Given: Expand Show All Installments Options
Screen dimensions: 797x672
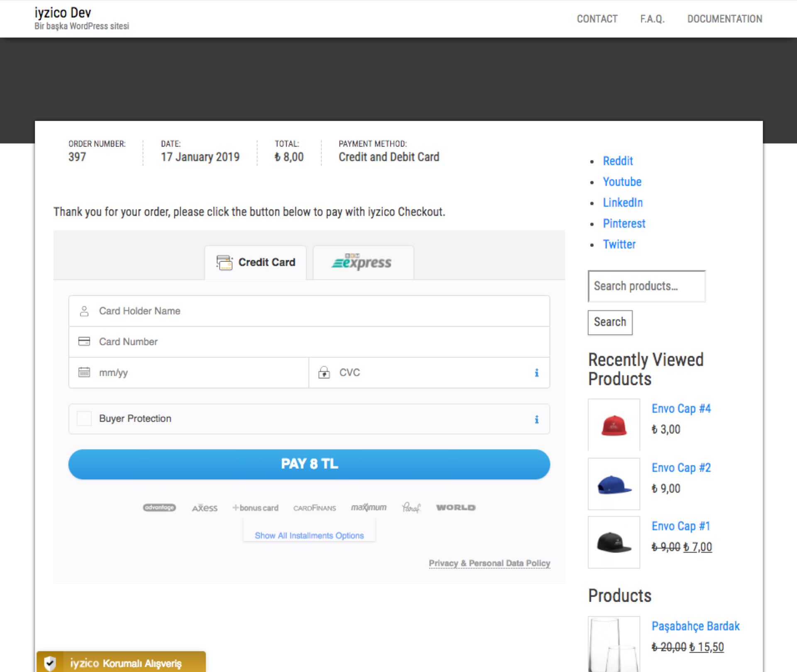Looking at the screenshot, I should click(x=309, y=536).
